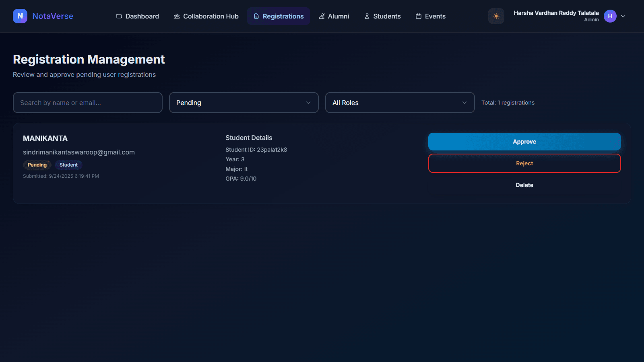Image resolution: width=644 pixels, height=362 pixels.
Task: Click the Major: It detail line
Action: click(x=237, y=169)
